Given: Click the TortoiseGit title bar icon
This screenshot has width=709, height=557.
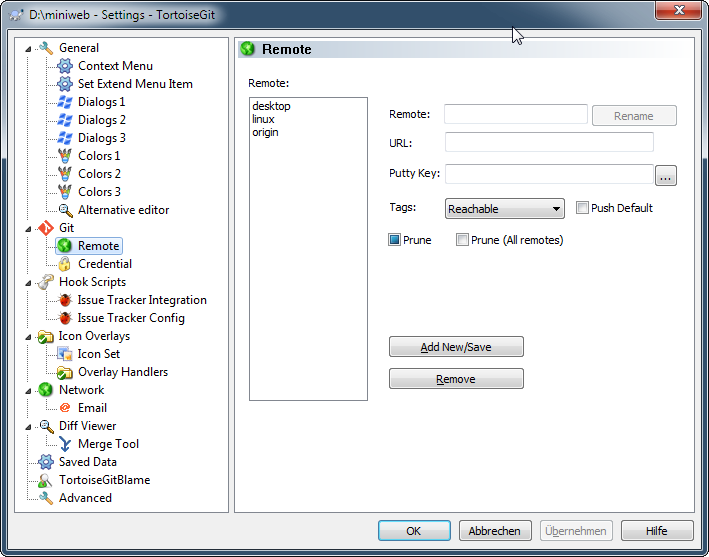Looking at the screenshot, I should click(x=16, y=15).
